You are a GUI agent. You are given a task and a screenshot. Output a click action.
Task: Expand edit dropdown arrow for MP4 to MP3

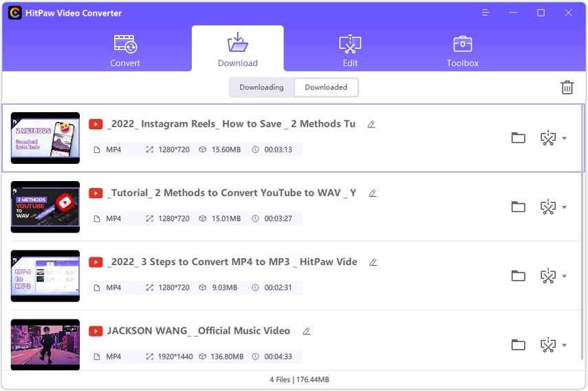[565, 276]
